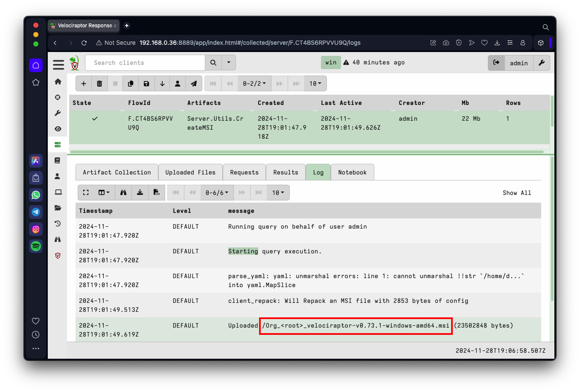Export log as CSV file icon
580x392 pixels.
[x=157, y=193]
